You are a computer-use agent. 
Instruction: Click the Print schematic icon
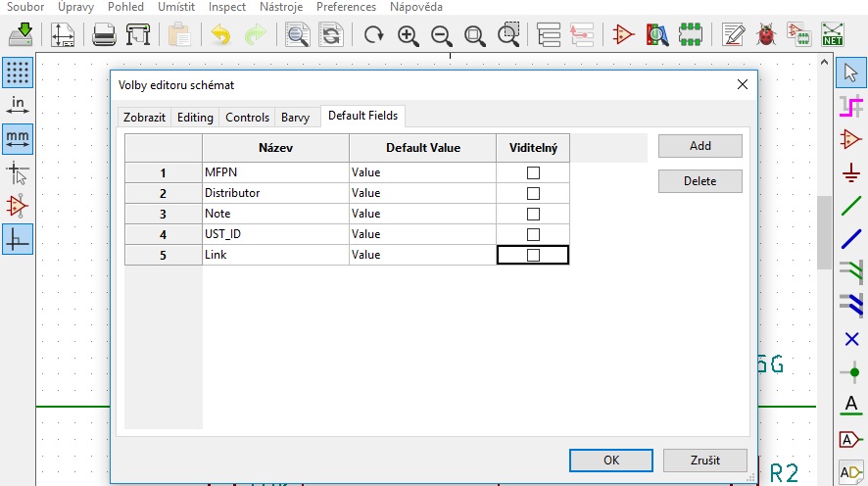coord(104,35)
